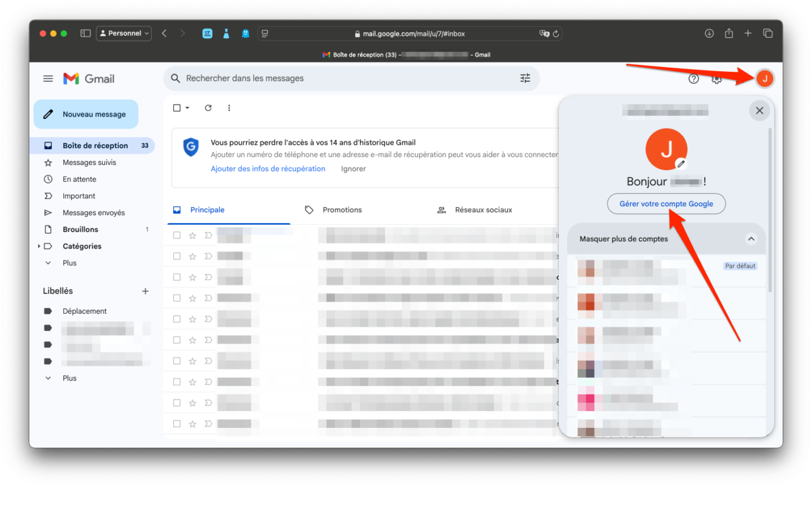This screenshot has height=508, width=812.
Task: Open the Help question mark icon
Action: [693, 78]
